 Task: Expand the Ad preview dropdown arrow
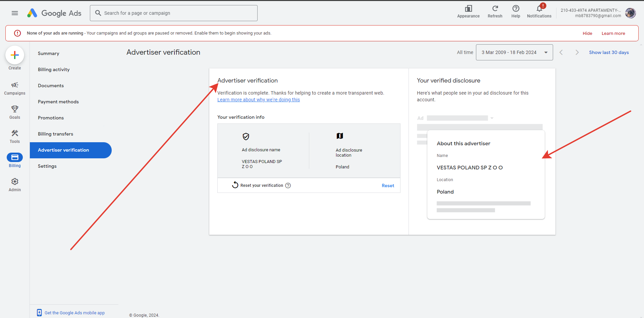pos(492,118)
